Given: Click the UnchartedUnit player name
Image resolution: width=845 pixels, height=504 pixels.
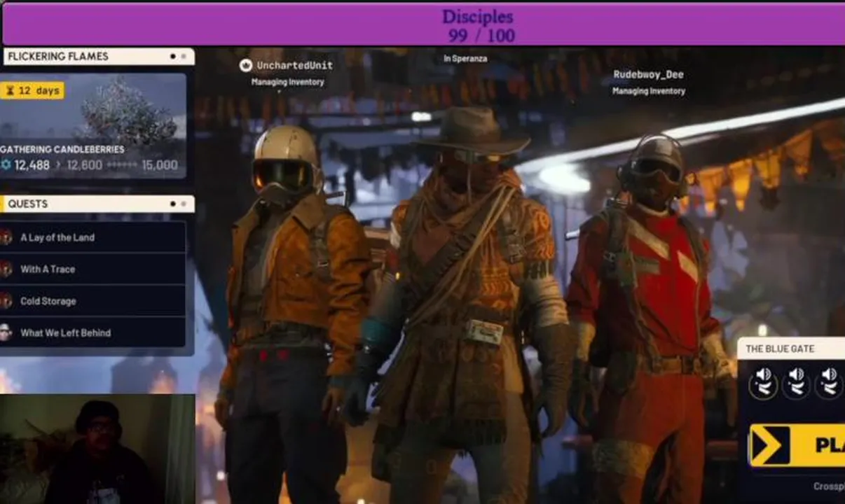Looking at the screenshot, I should coord(294,65).
